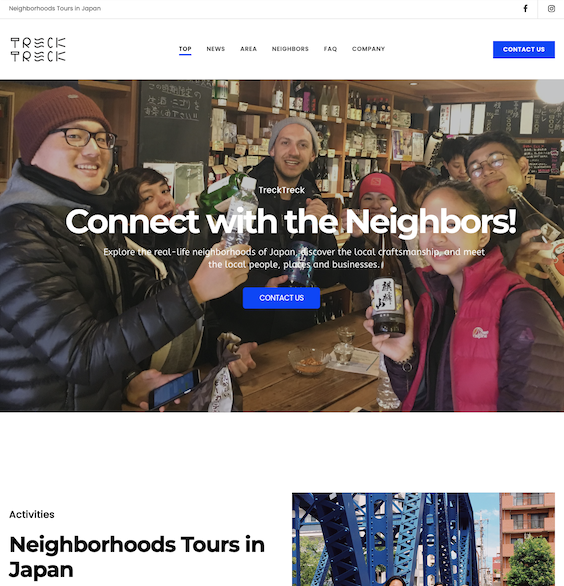This screenshot has width=564, height=586.
Task: Select the TOP menu item
Action: click(x=185, y=49)
